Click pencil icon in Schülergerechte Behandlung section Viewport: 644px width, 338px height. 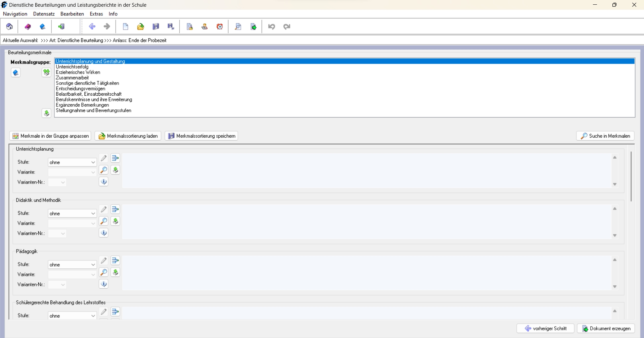103,312
